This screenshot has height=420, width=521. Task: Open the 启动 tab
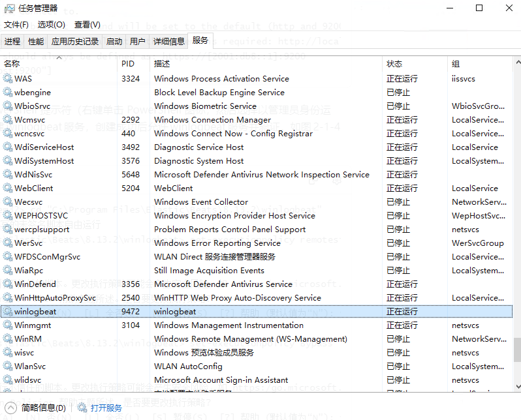click(x=114, y=42)
